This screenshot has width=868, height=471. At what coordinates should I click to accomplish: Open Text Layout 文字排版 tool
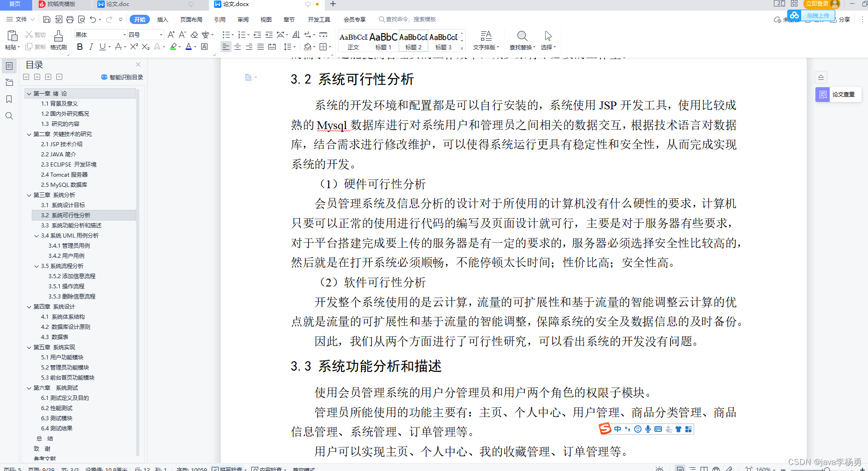[486, 40]
